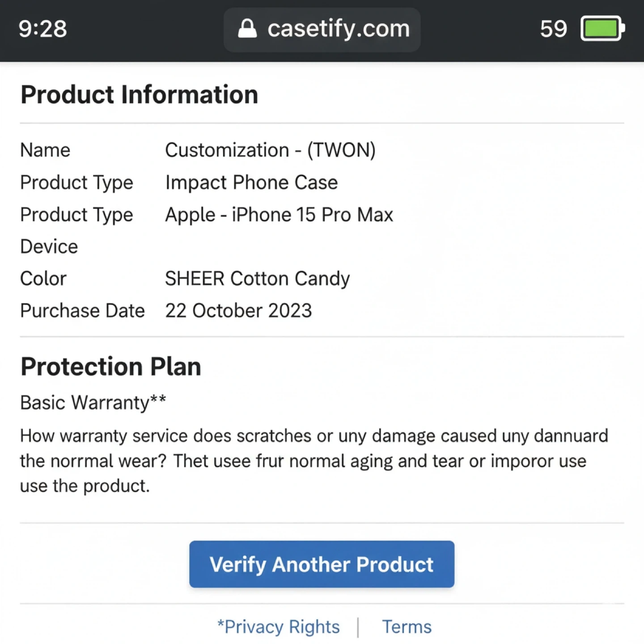Click the warranty description paragraph
This screenshot has height=644, width=644.
(x=313, y=461)
